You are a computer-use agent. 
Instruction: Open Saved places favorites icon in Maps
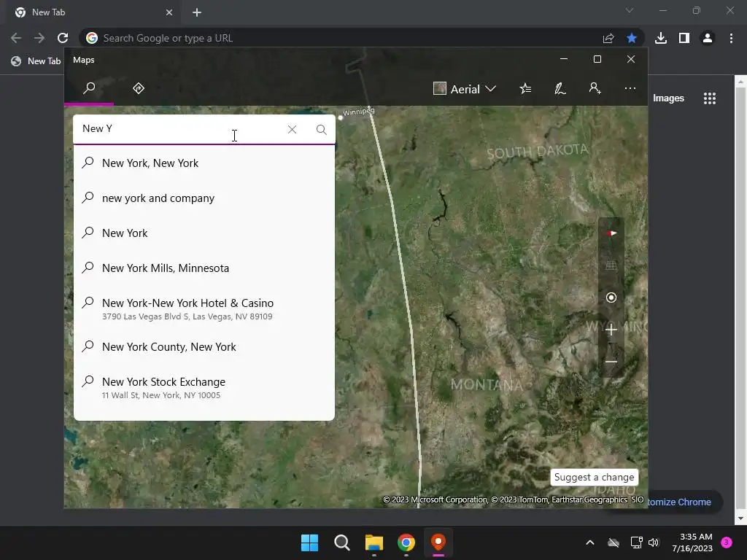(525, 88)
